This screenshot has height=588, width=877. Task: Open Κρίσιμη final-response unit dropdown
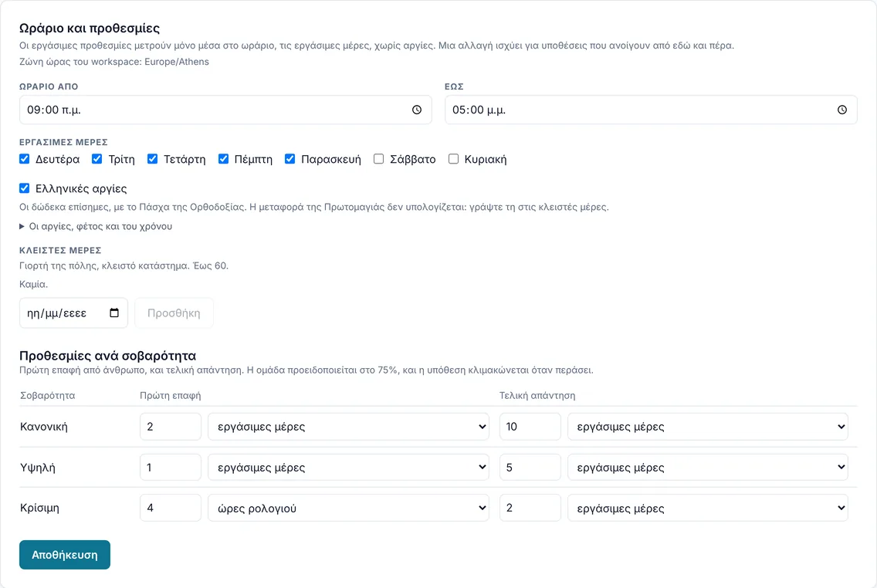707,508
